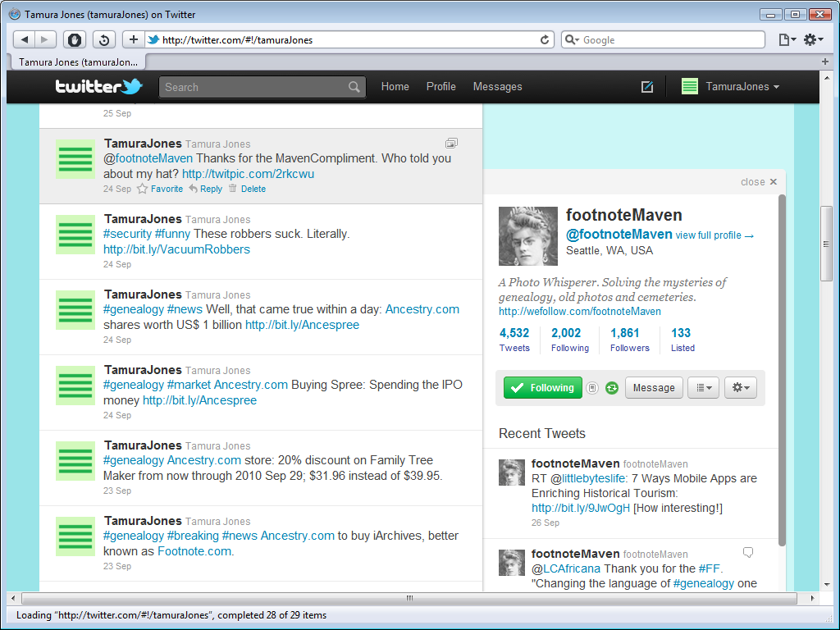Click the horizontal scroll left arrow
The image size is (840, 630).
pos(13,598)
